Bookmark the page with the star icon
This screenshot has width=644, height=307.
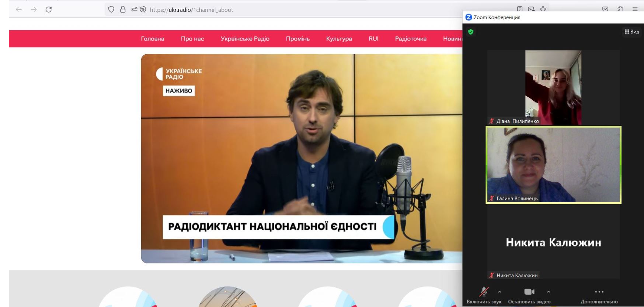click(543, 9)
